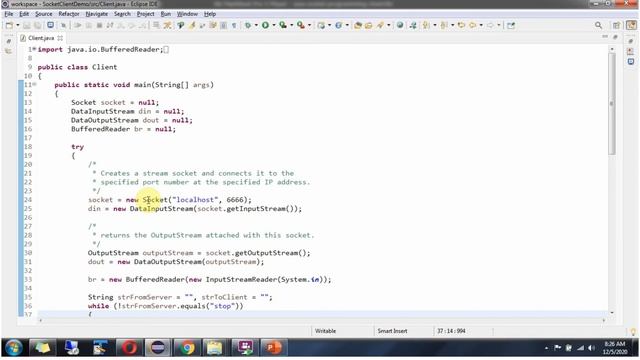Open the Windows Start button

pyautogui.click(x=14, y=348)
